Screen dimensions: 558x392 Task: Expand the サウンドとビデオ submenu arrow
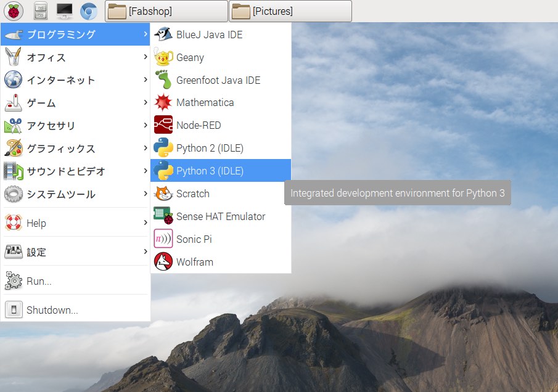pyautogui.click(x=145, y=171)
